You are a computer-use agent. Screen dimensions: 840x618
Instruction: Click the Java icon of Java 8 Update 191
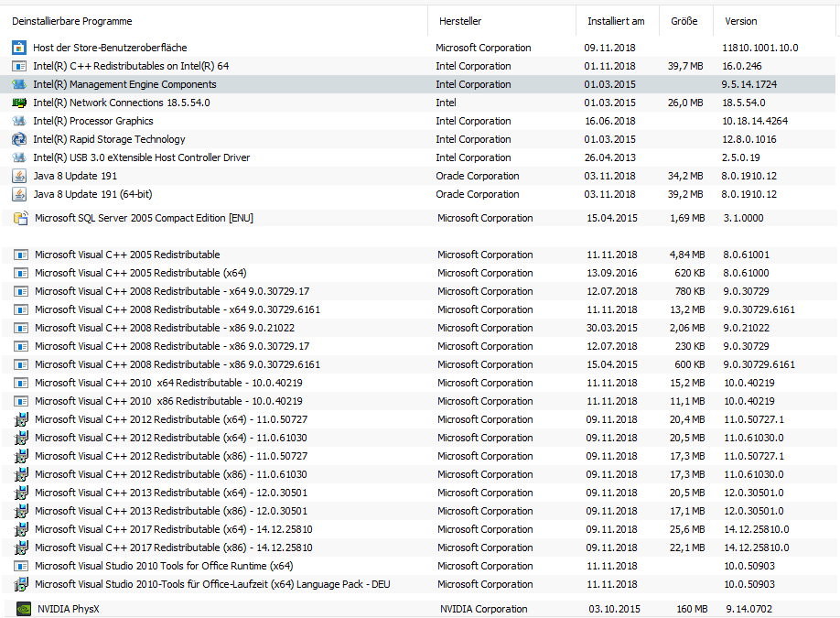point(19,176)
